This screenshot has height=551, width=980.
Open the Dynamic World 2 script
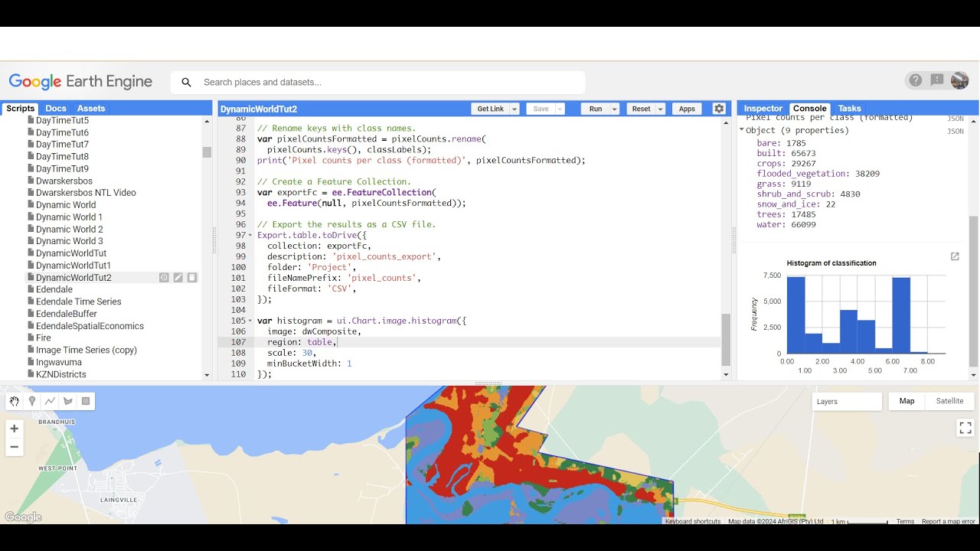coord(69,229)
